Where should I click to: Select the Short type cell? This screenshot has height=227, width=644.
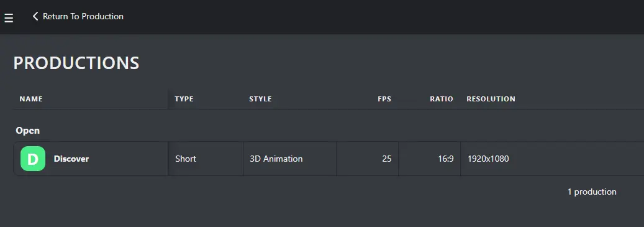pos(206,159)
